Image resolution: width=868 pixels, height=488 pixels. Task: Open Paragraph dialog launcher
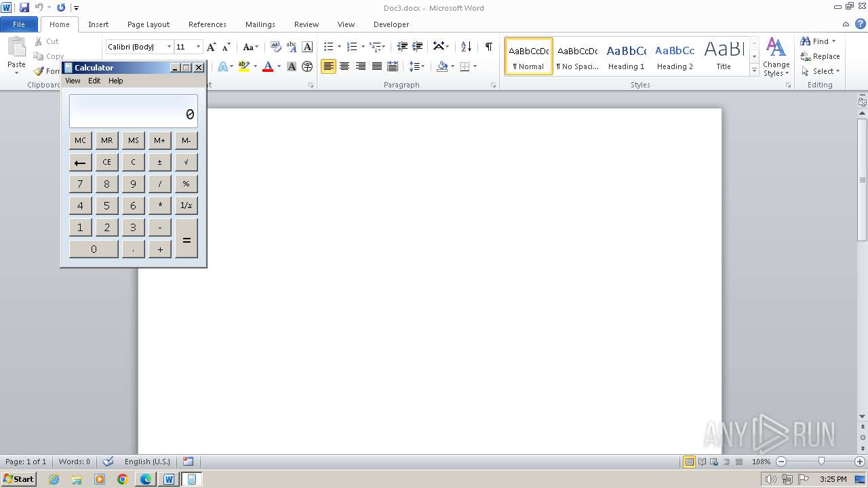point(493,85)
